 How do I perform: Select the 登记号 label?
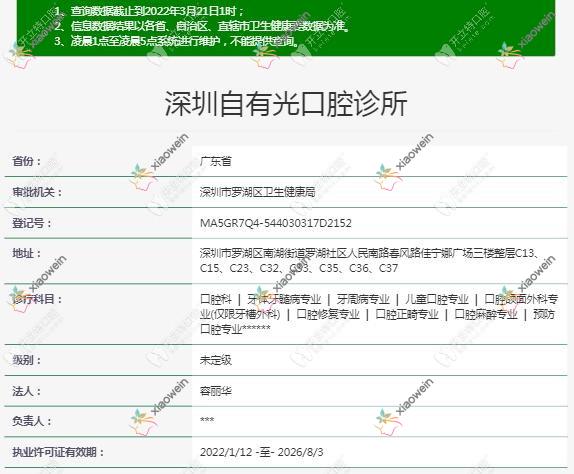click(32, 223)
